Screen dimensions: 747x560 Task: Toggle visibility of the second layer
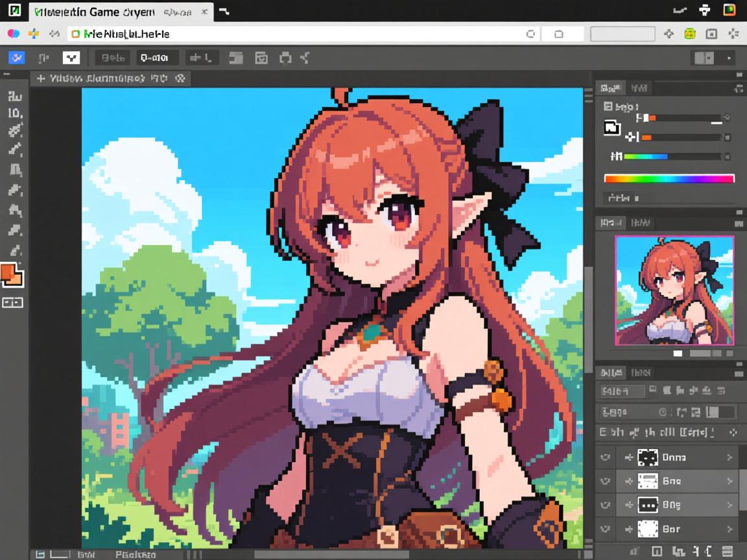604,481
